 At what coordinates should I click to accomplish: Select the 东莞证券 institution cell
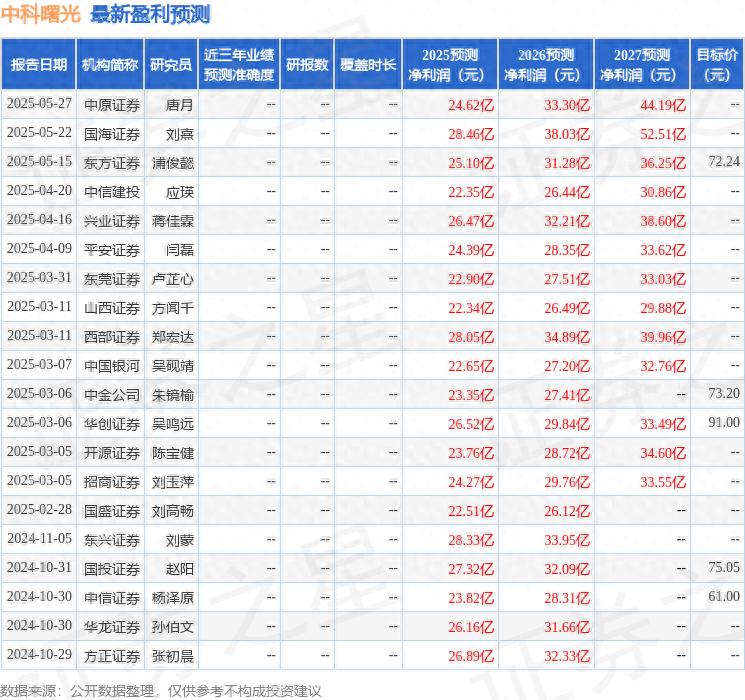[x=112, y=279]
